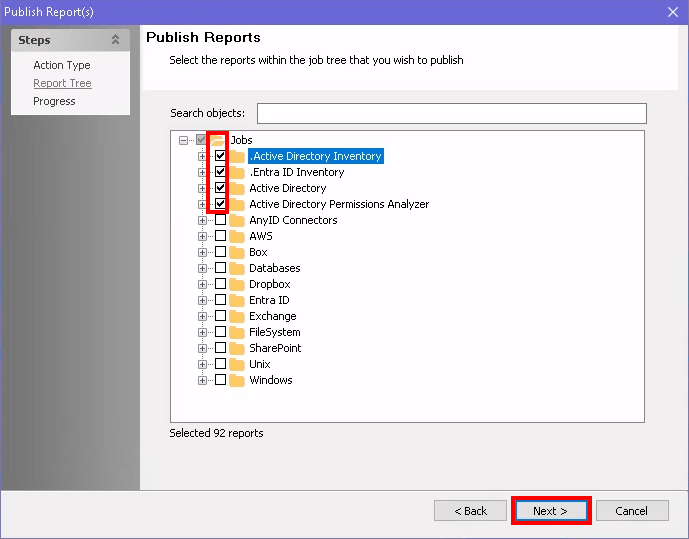Expand the Databases node
Viewport: 689px width, 539px height.
point(202,268)
